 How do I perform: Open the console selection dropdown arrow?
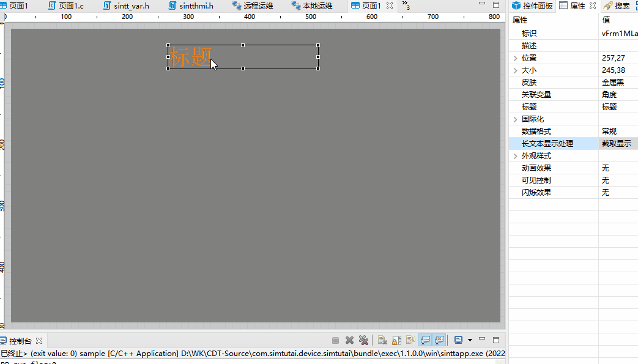[470, 340]
